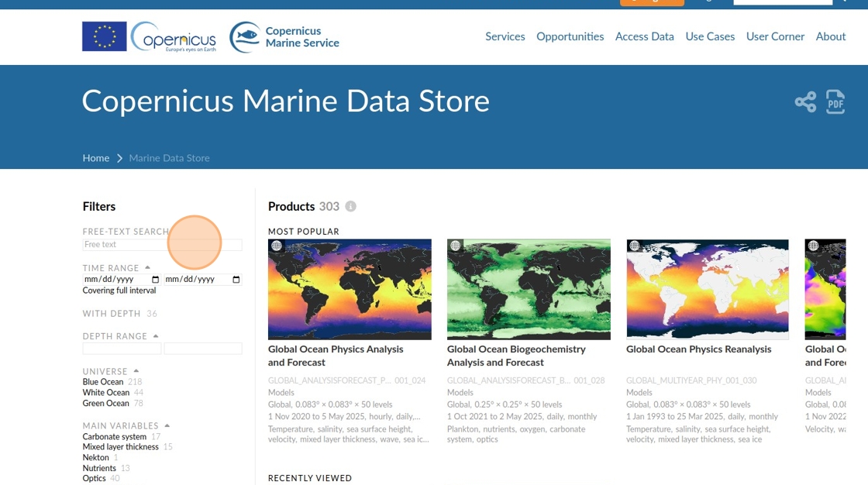Screen dimensions: 868x485
Task: Collapse the Time Range filter section
Action: [148, 267]
